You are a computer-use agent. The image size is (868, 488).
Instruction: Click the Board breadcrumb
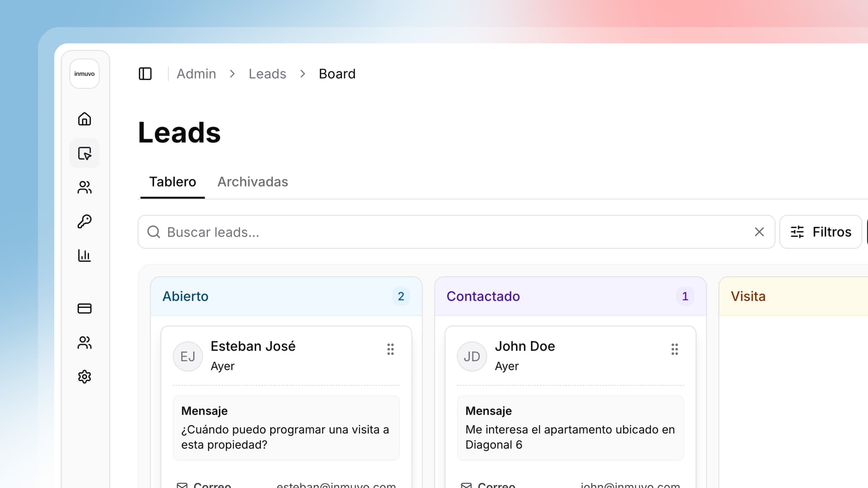point(337,74)
